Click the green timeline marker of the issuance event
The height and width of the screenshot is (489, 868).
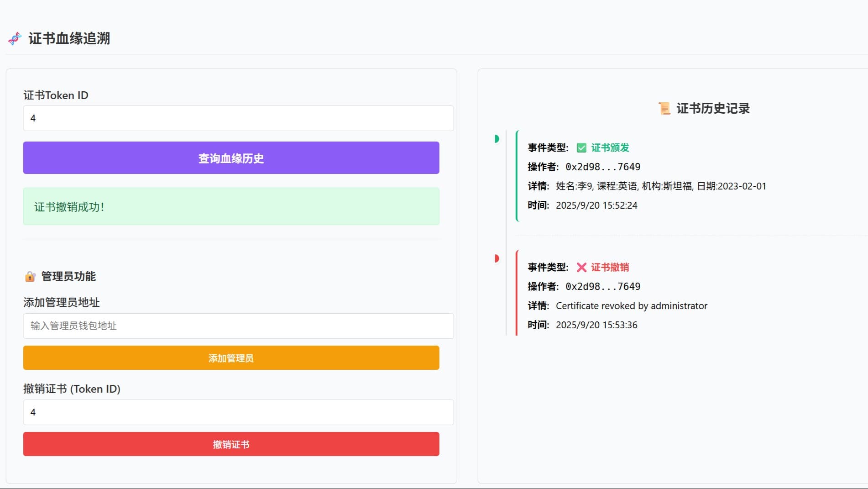click(497, 139)
